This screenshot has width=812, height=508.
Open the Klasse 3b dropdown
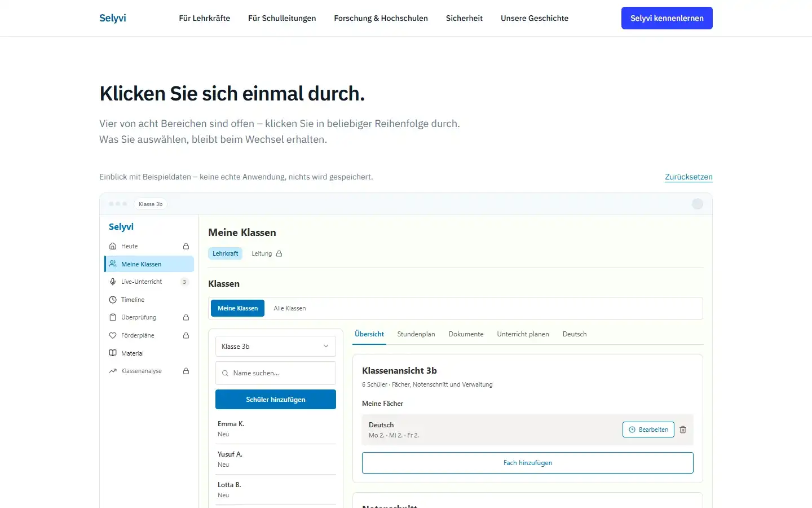[x=276, y=346]
